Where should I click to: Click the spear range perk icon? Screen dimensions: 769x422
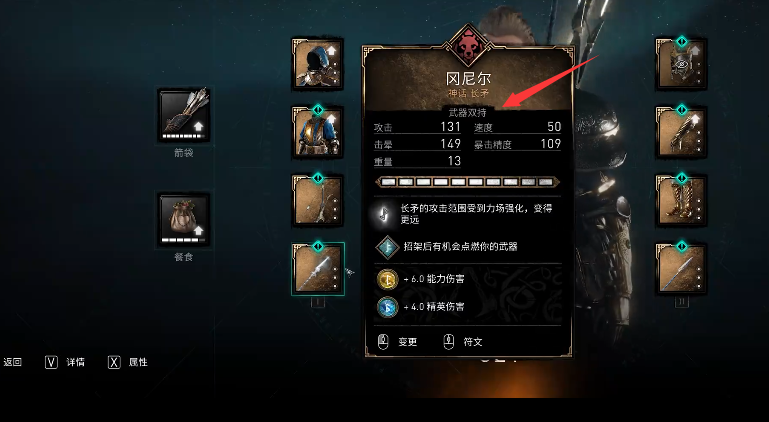pyautogui.click(x=384, y=214)
